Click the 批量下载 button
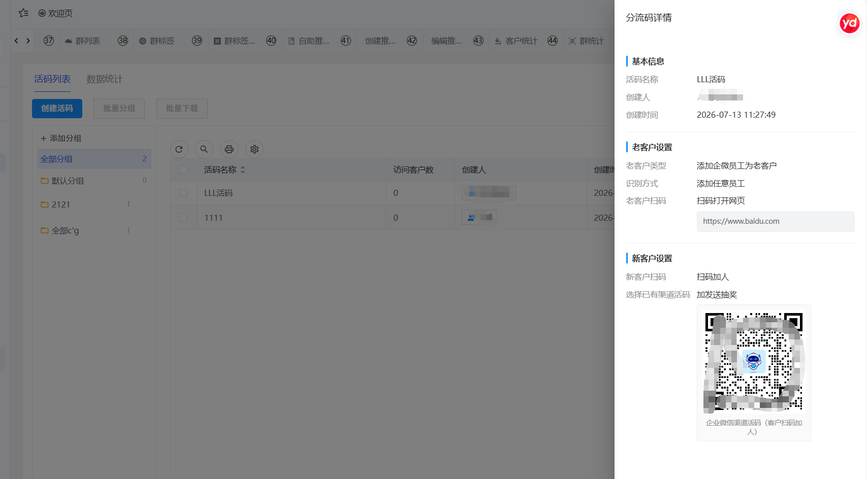Viewport: 868px width, 479px height. (x=182, y=109)
